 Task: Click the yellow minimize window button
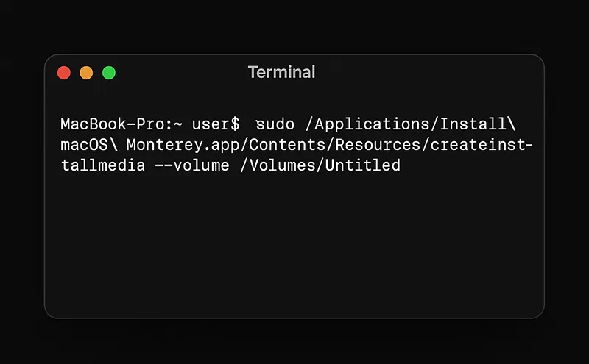point(86,73)
